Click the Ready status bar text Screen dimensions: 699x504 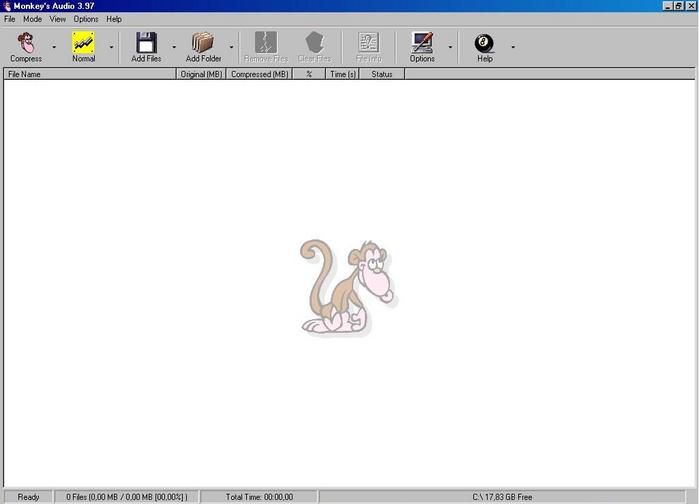(29, 497)
